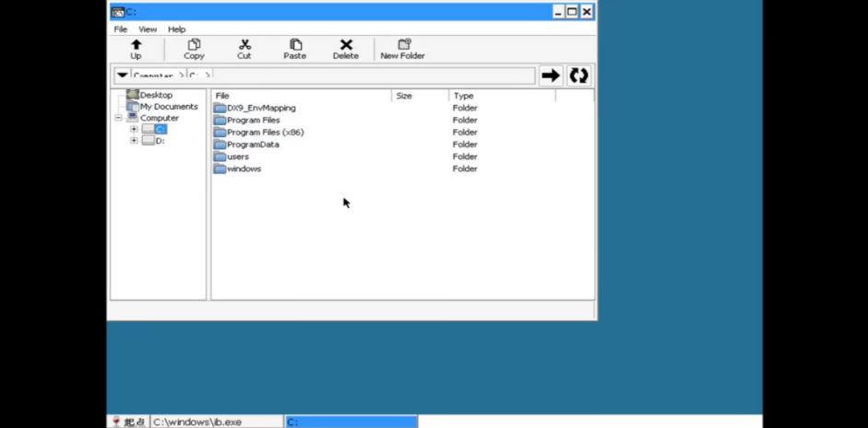Click the New Folder icon
The height and width of the screenshot is (428, 868).
(x=403, y=45)
